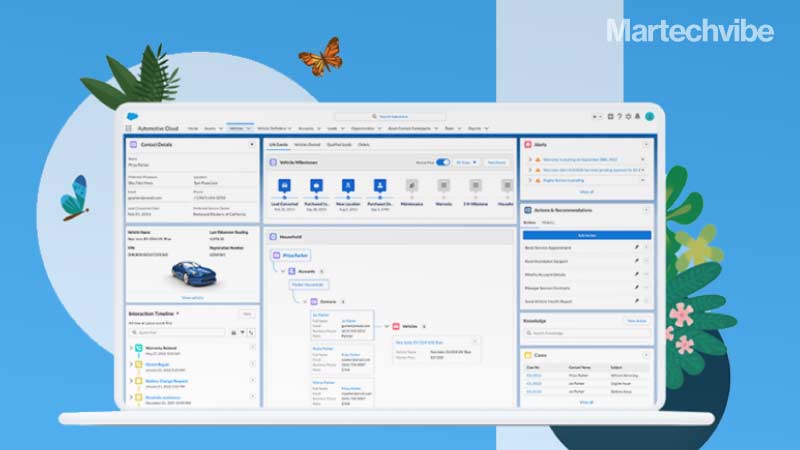Open the Help question mark icon

[x=619, y=116]
